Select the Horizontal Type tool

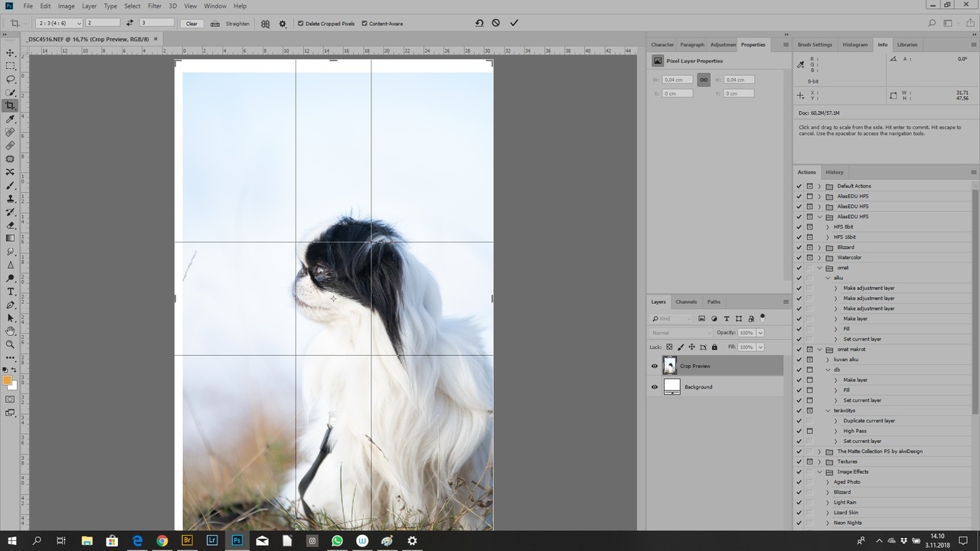[11, 292]
